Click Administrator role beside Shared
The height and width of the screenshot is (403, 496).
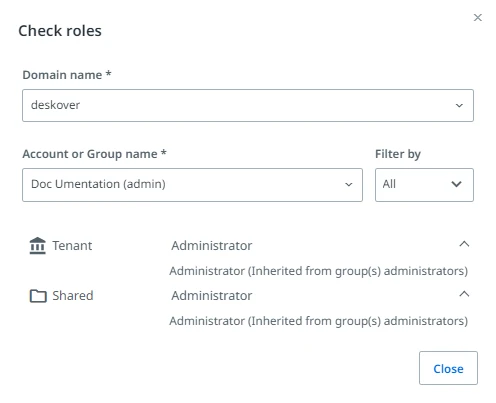pyautogui.click(x=212, y=296)
